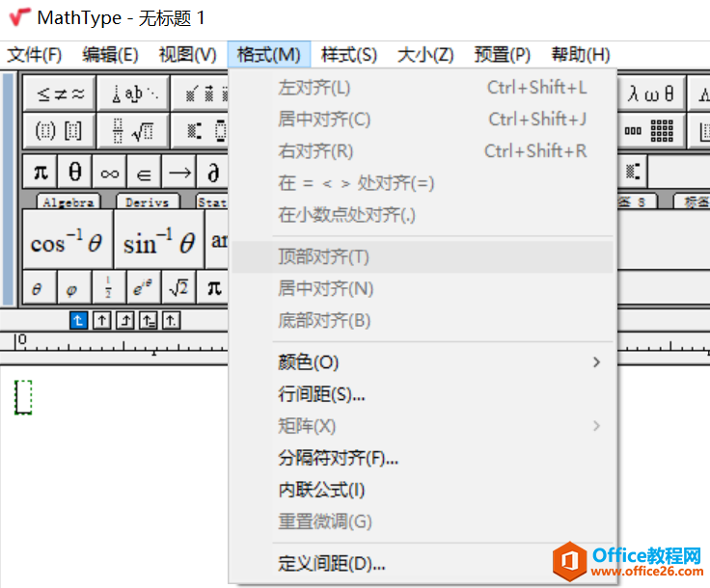The image size is (710, 588).
Task: Open the relational symbols palette (≤≠≈)
Action: (x=59, y=94)
